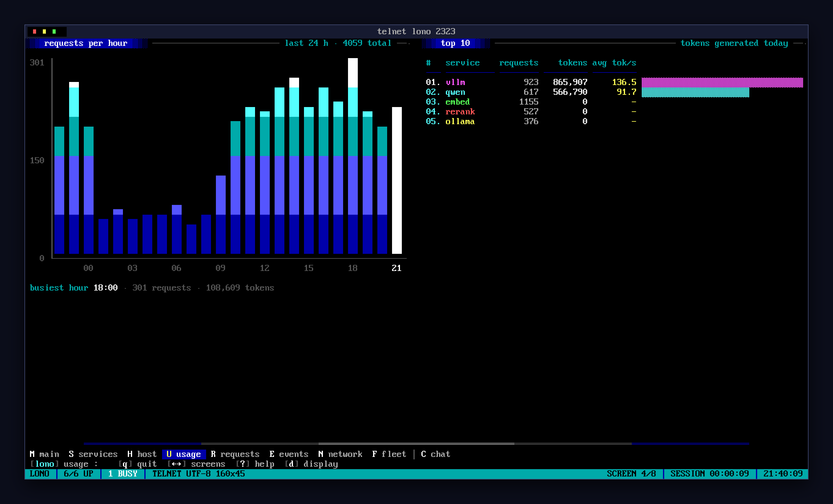
Task: Click the 1155 requests value for embed
Action: point(528,102)
